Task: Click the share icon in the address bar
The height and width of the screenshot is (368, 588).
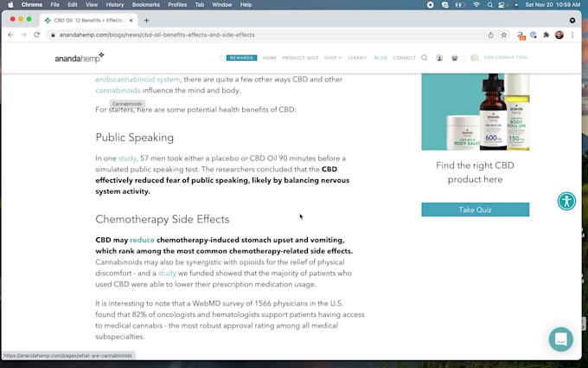Action: tap(490, 35)
